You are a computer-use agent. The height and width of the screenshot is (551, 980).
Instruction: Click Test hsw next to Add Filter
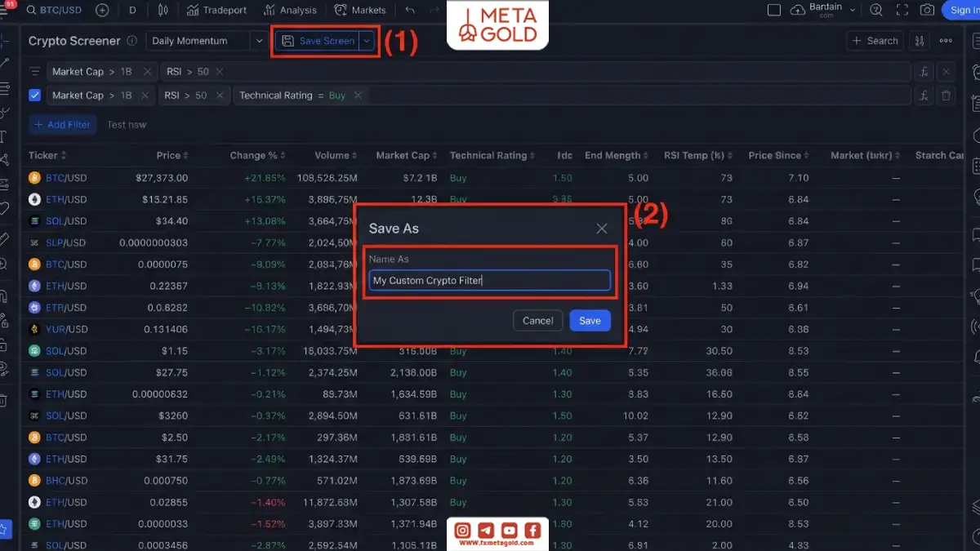pos(127,125)
